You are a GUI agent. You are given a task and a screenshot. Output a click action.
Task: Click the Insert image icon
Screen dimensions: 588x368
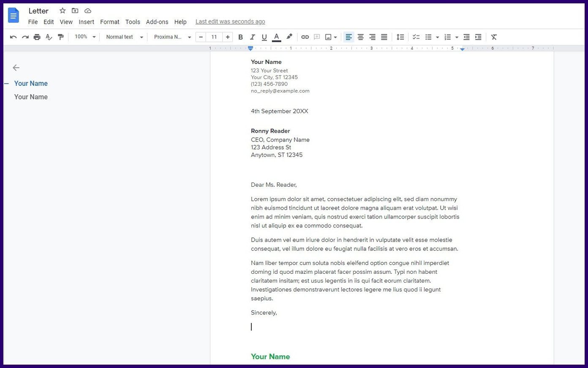[328, 37]
